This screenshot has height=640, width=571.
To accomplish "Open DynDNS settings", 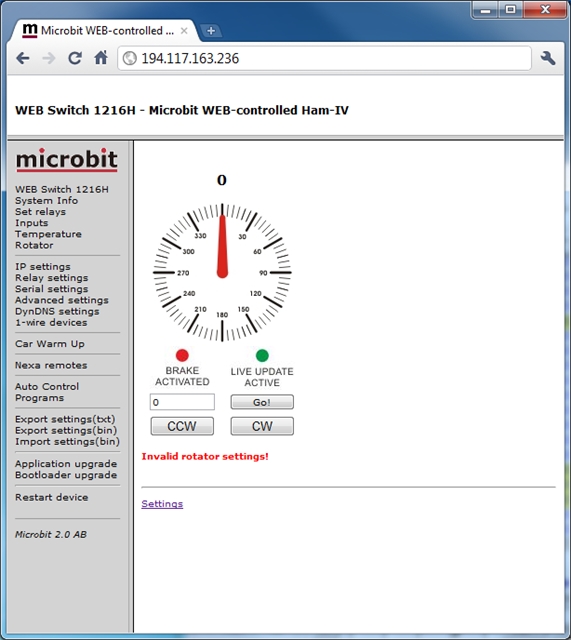I will [57, 311].
